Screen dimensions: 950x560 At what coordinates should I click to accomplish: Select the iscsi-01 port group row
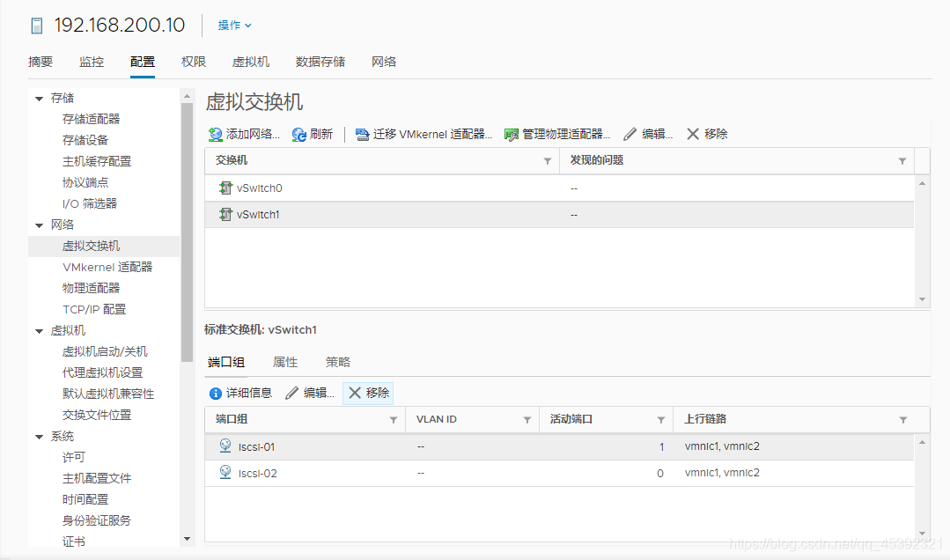pos(559,446)
